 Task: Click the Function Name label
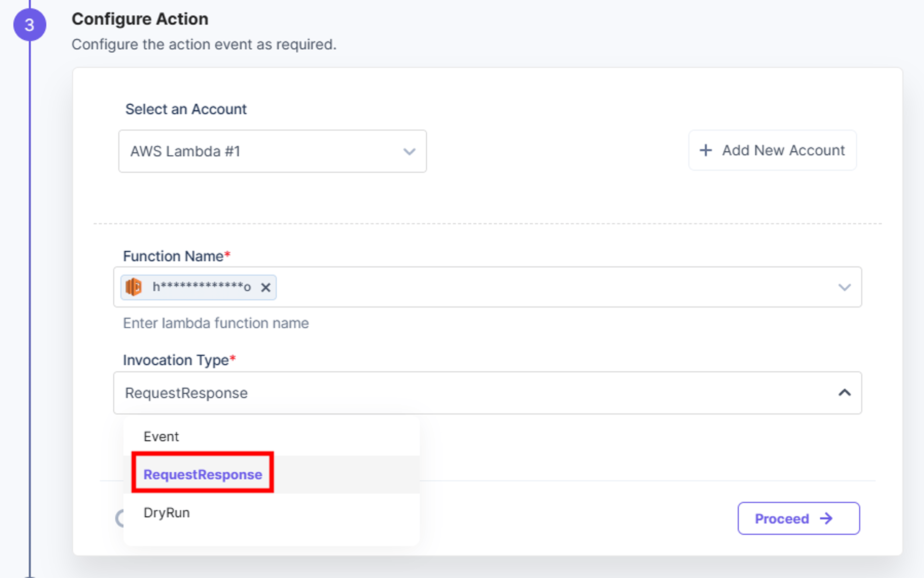176,256
